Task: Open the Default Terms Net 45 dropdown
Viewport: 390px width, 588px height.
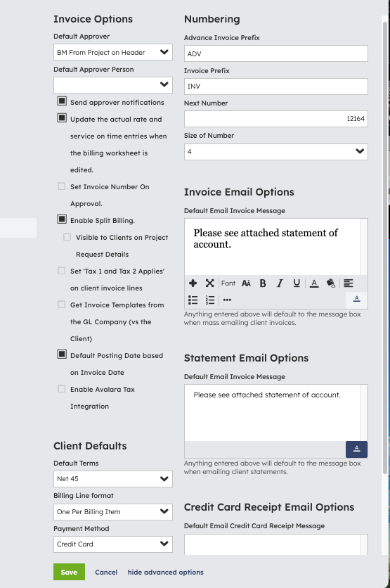Action: [112, 479]
